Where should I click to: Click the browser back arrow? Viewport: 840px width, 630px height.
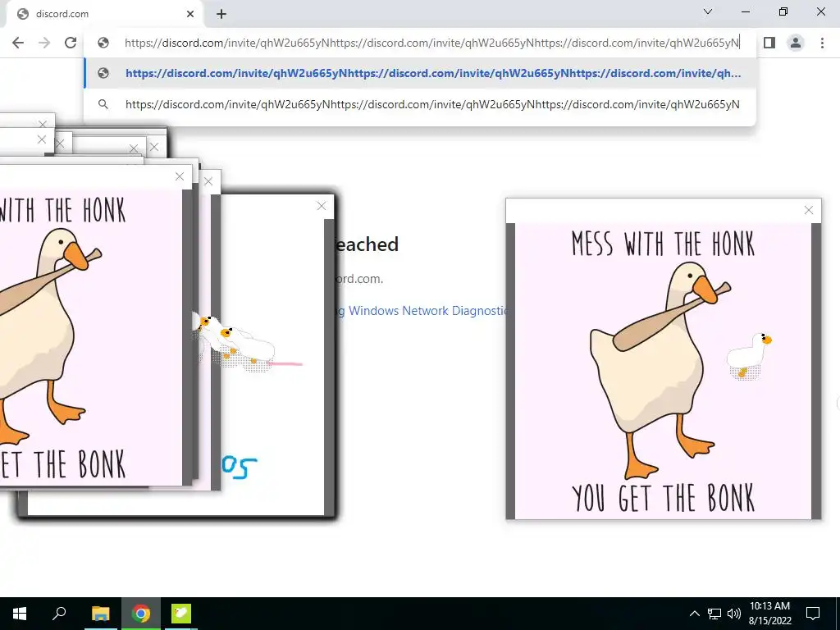click(x=18, y=43)
